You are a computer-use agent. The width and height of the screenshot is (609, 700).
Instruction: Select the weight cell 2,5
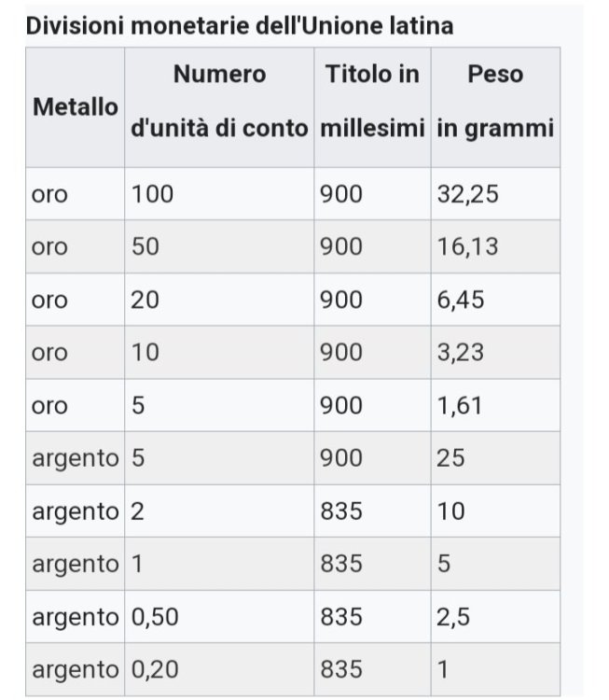pyautogui.click(x=452, y=617)
